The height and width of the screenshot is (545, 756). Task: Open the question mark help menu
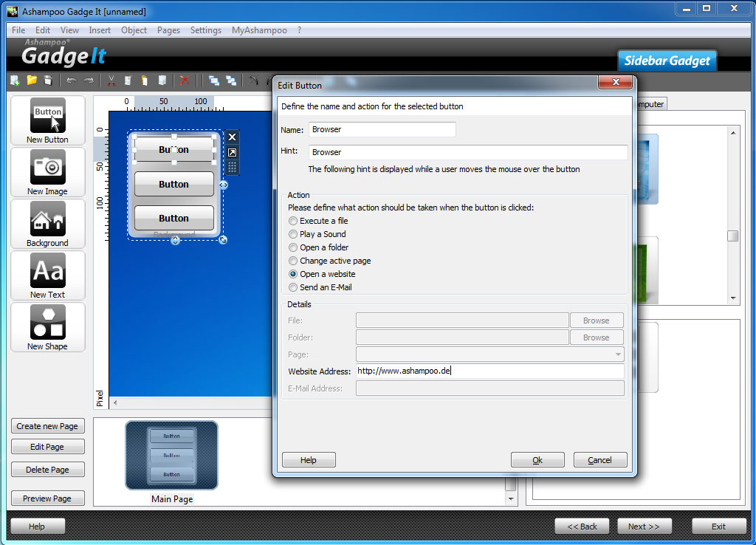click(300, 30)
